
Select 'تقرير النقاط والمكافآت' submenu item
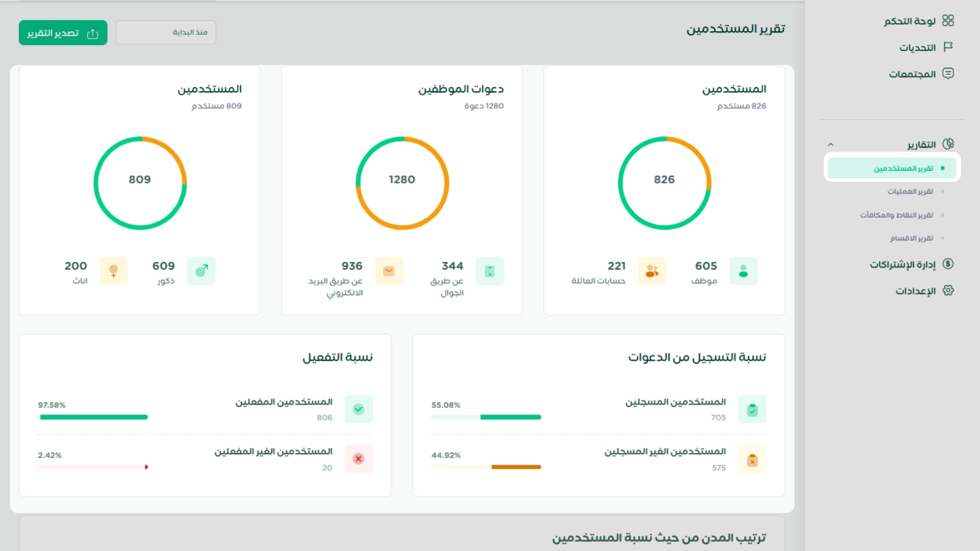(x=897, y=215)
